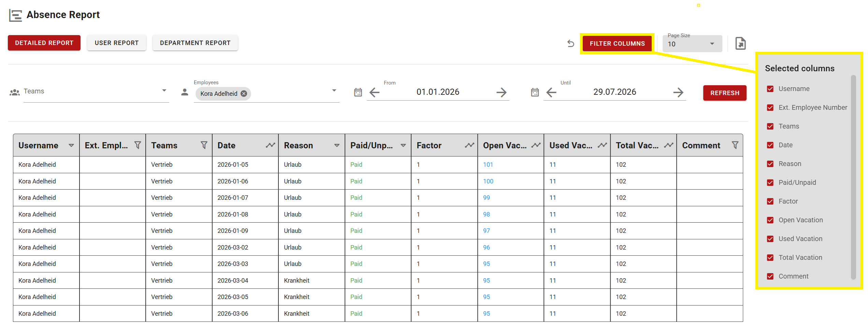Uncheck the Total Vacation column checkbox

point(770,257)
